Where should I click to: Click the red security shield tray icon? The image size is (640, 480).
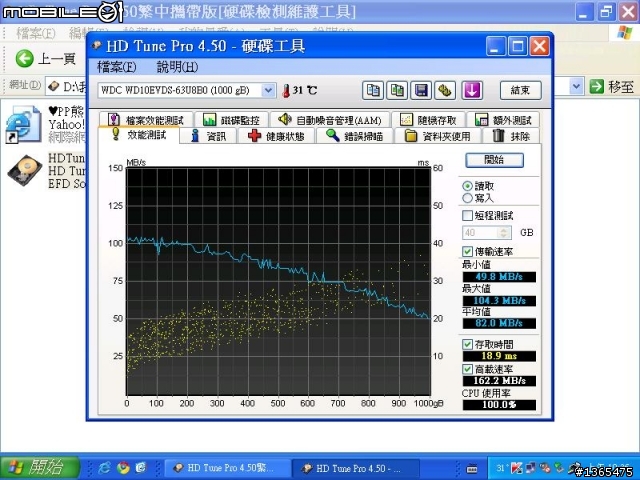pyautogui.click(x=516, y=468)
